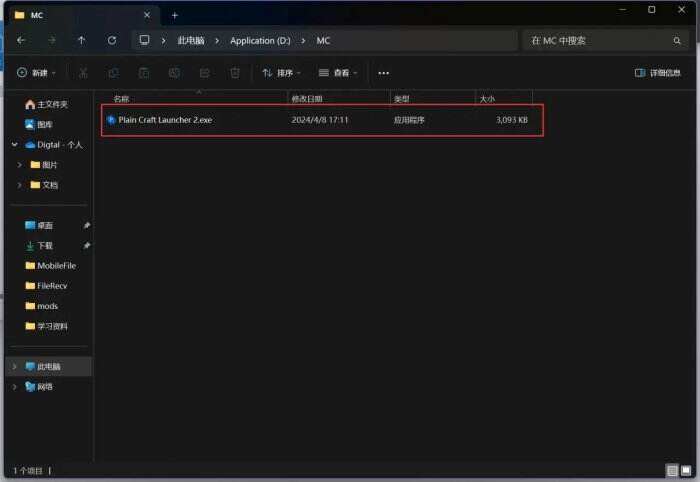This screenshot has height=482, width=700.
Task: Click the pin icon beside 下载
Action: 87,245
